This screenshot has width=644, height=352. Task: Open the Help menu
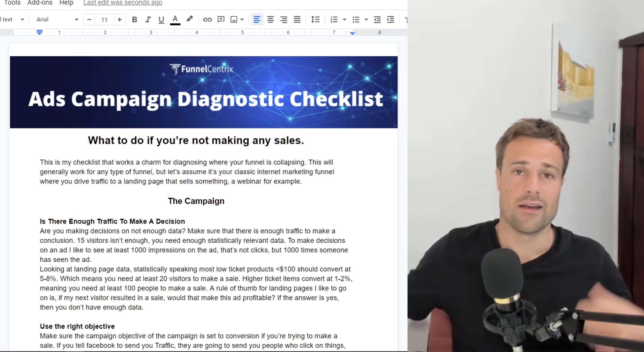tap(66, 3)
